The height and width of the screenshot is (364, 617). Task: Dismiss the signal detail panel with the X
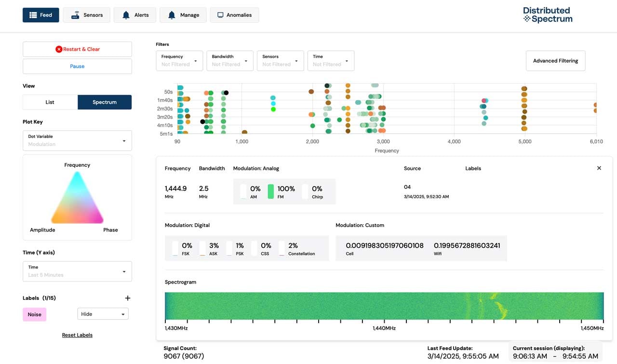pos(599,168)
